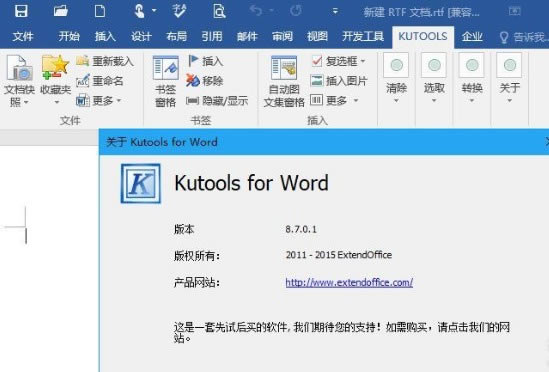Click the 2011 - 2015 ExtendOffice text
The height and width of the screenshot is (372, 549).
tap(339, 255)
